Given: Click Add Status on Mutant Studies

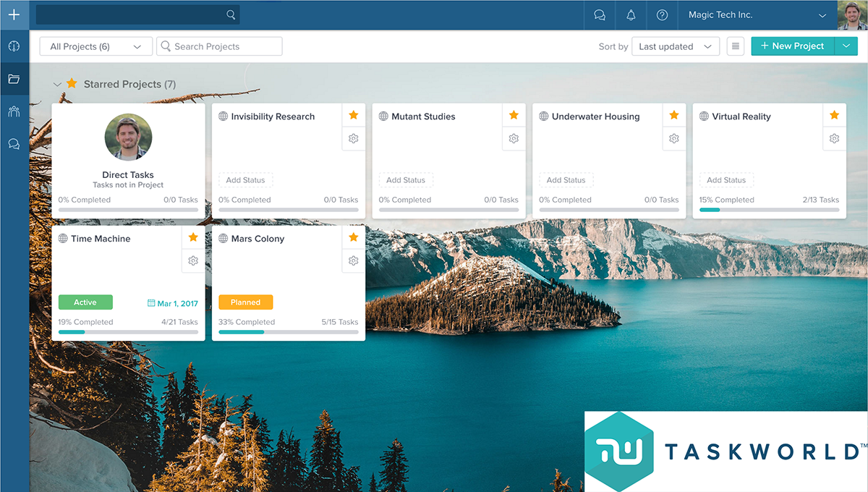Looking at the screenshot, I should pyautogui.click(x=406, y=180).
